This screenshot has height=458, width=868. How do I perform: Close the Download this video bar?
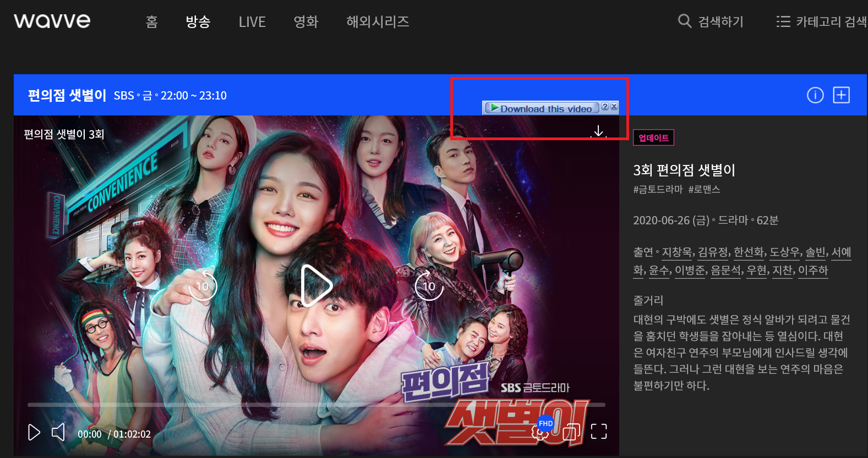(614, 107)
